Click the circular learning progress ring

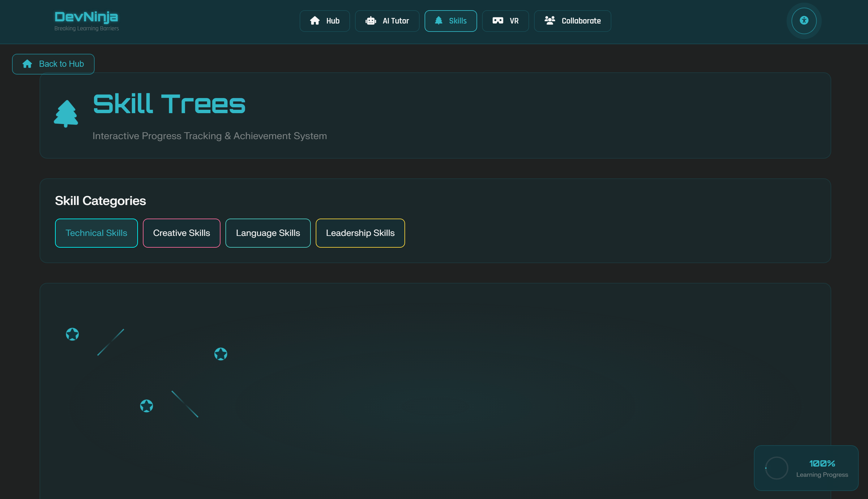tap(776, 468)
